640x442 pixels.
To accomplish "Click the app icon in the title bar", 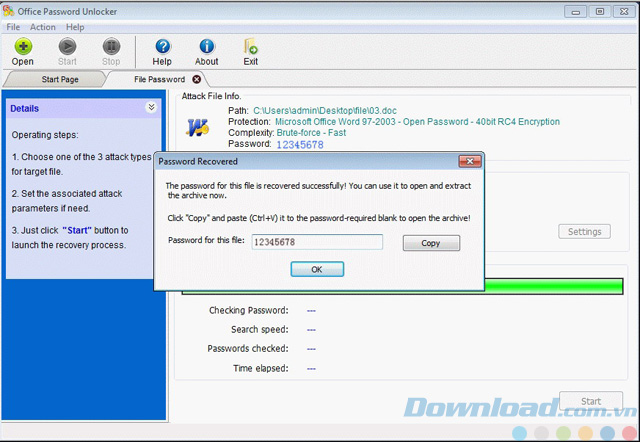I will pos(9,11).
